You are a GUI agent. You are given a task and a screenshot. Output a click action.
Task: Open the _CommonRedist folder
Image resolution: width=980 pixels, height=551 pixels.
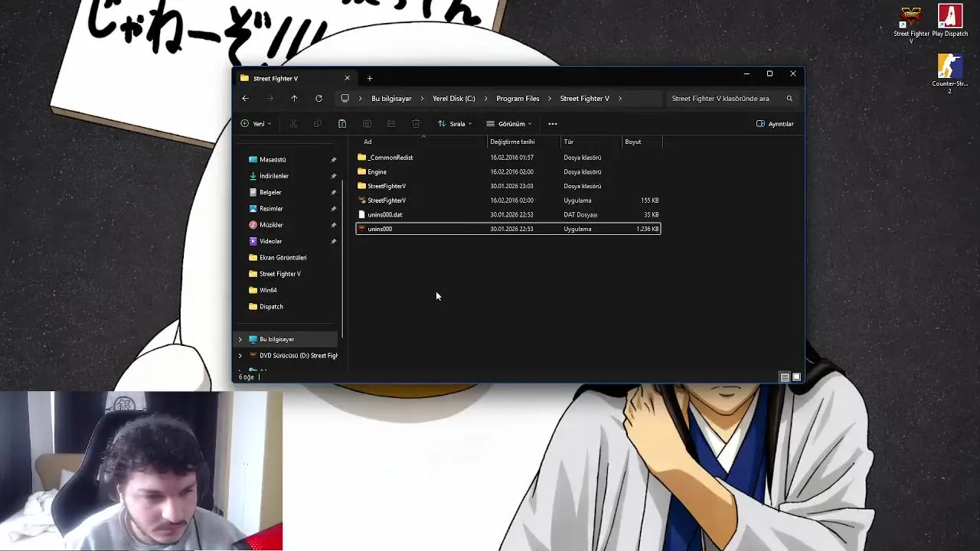(508, 158)
